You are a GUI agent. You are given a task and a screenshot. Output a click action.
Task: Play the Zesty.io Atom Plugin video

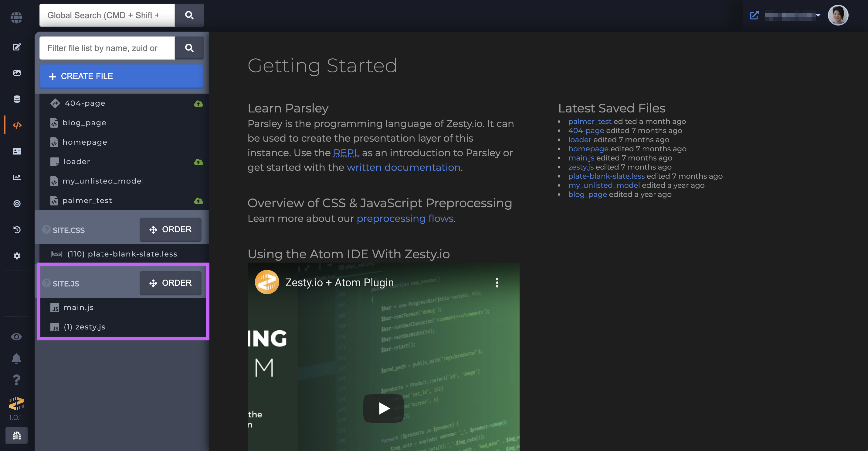point(383,408)
